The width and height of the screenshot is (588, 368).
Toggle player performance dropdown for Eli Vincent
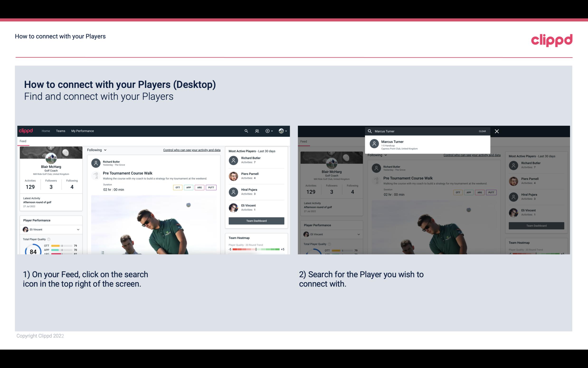point(78,229)
